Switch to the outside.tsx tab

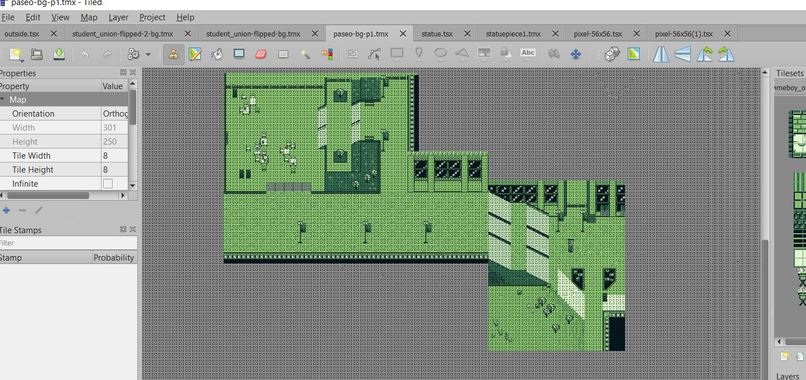(x=22, y=33)
